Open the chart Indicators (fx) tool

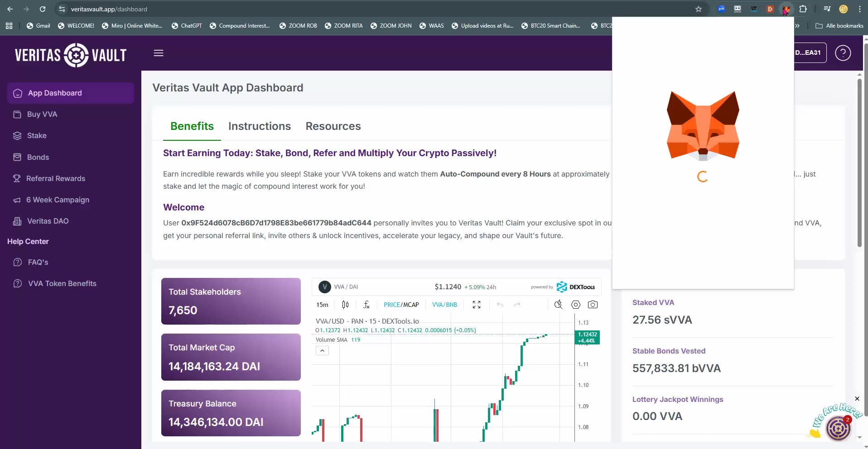(x=366, y=305)
